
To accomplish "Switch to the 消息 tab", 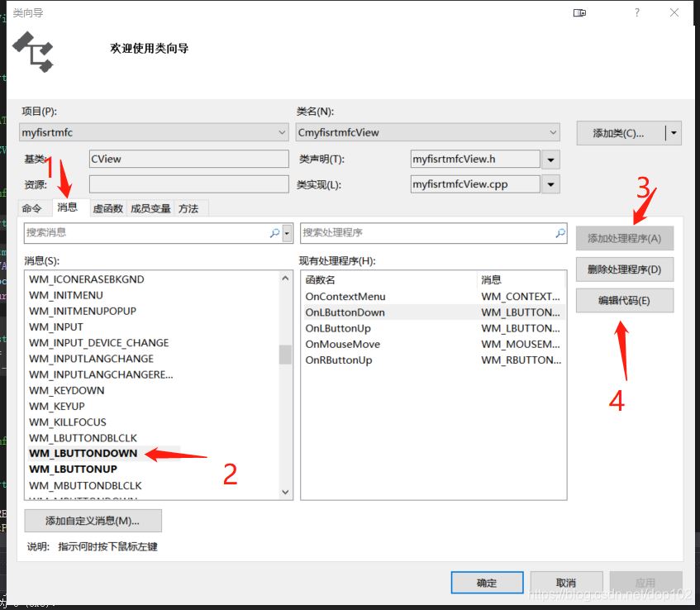I will (x=68, y=207).
